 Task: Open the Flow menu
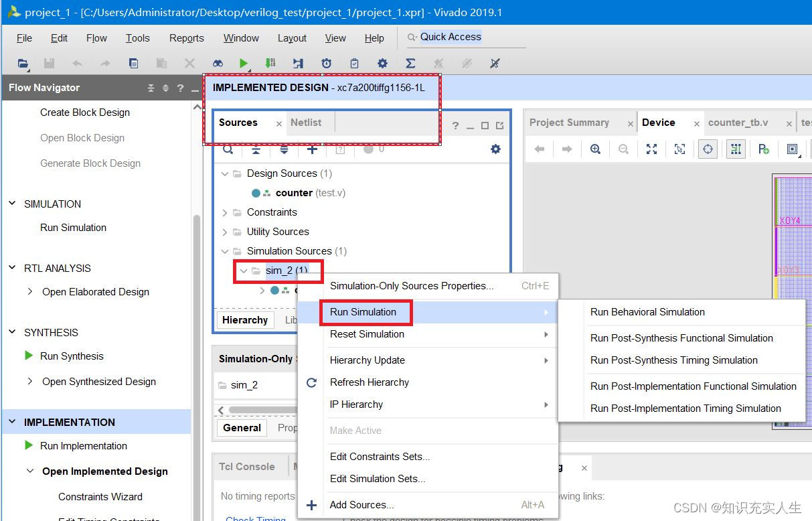[x=96, y=38]
